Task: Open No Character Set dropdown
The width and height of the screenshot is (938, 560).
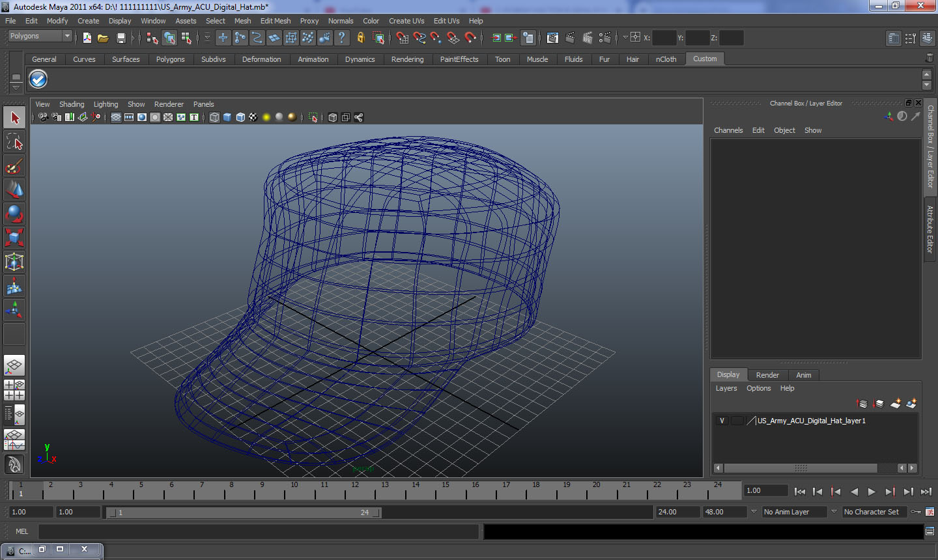Action: coord(834,512)
